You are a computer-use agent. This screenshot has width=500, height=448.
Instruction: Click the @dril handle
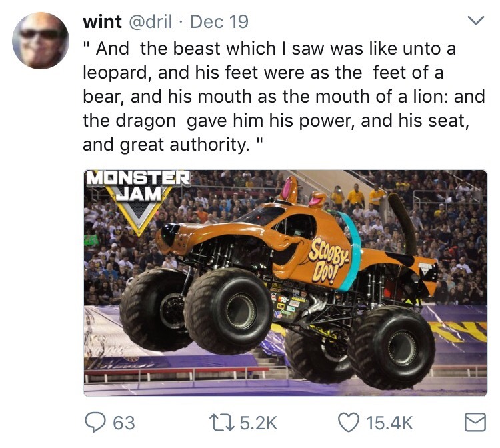coord(151,21)
